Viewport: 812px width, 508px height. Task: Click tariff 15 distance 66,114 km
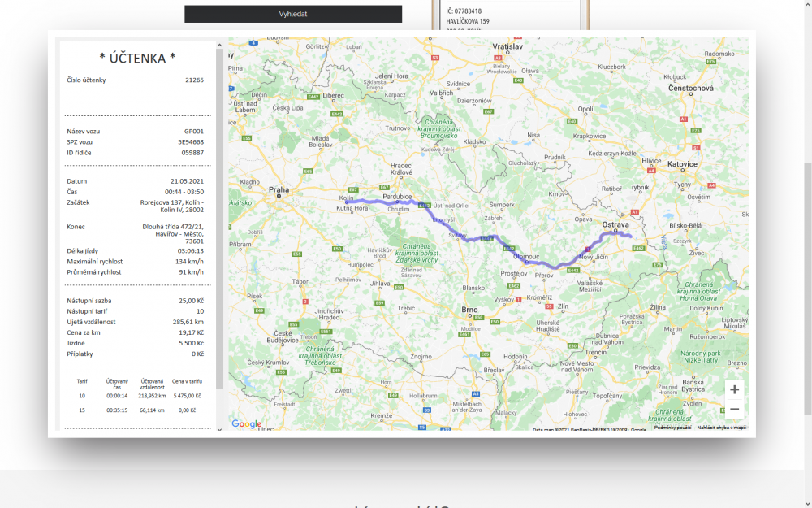tap(152, 410)
